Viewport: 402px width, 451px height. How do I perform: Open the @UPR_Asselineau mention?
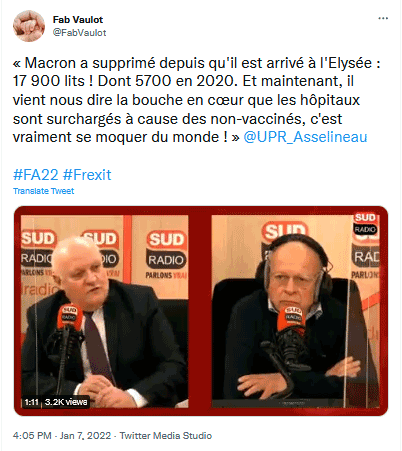(x=305, y=137)
